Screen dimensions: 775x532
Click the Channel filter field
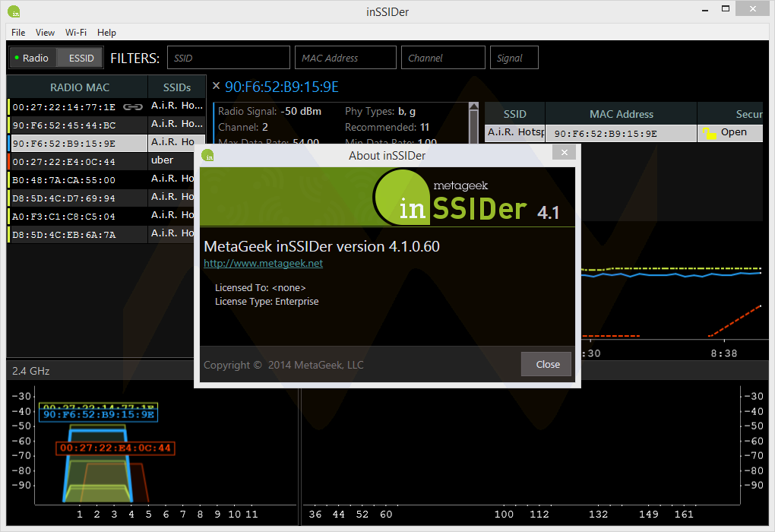[443, 58]
